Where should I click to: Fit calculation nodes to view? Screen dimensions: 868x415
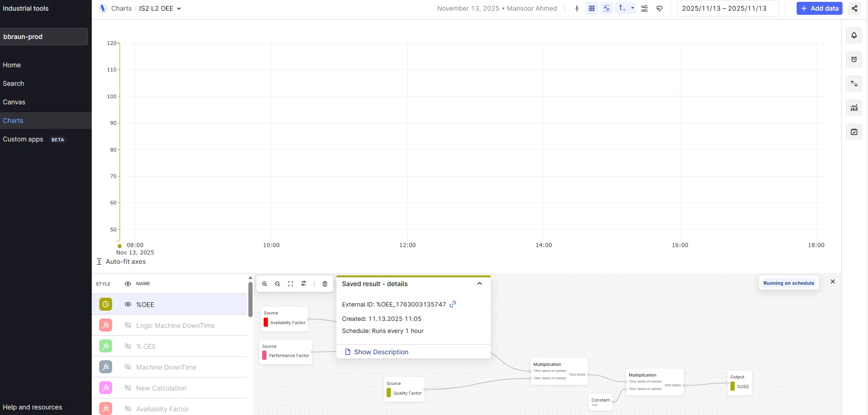(x=291, y=284)
